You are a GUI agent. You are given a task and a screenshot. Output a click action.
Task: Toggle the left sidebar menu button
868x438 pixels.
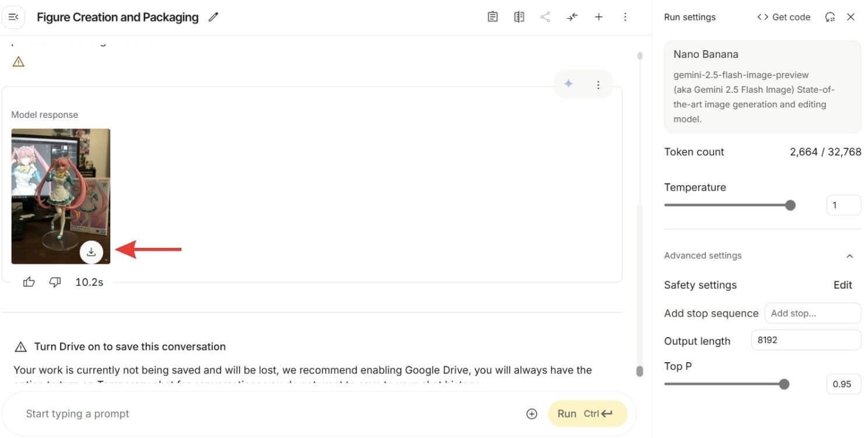click(x=14, y=17)
